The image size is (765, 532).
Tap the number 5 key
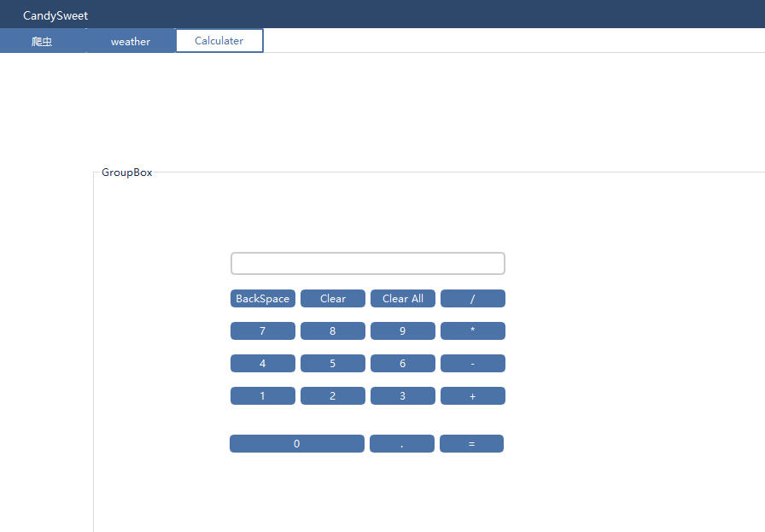[333, 364]
